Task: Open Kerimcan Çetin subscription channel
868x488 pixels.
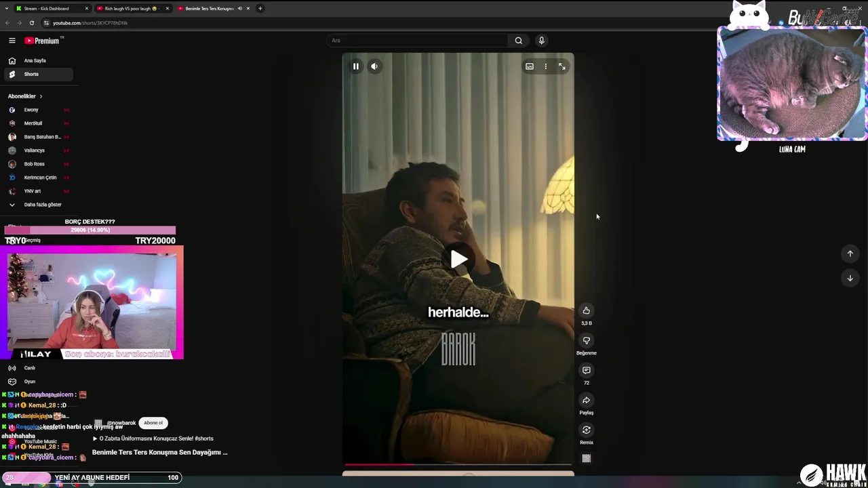Action: pos(38,178)
